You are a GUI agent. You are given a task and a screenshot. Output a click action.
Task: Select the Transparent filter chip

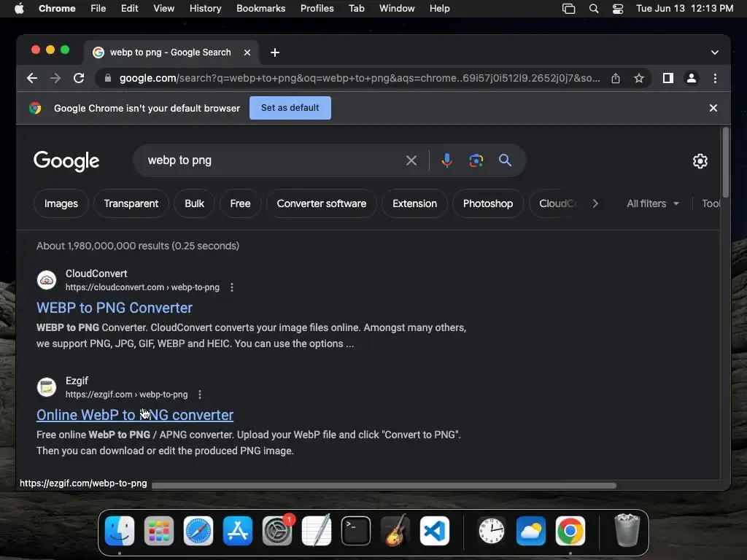tap(131, 204)
